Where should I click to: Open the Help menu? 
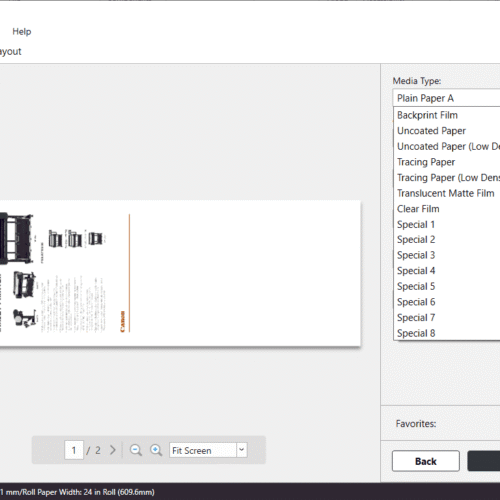(x=22, y=32)
